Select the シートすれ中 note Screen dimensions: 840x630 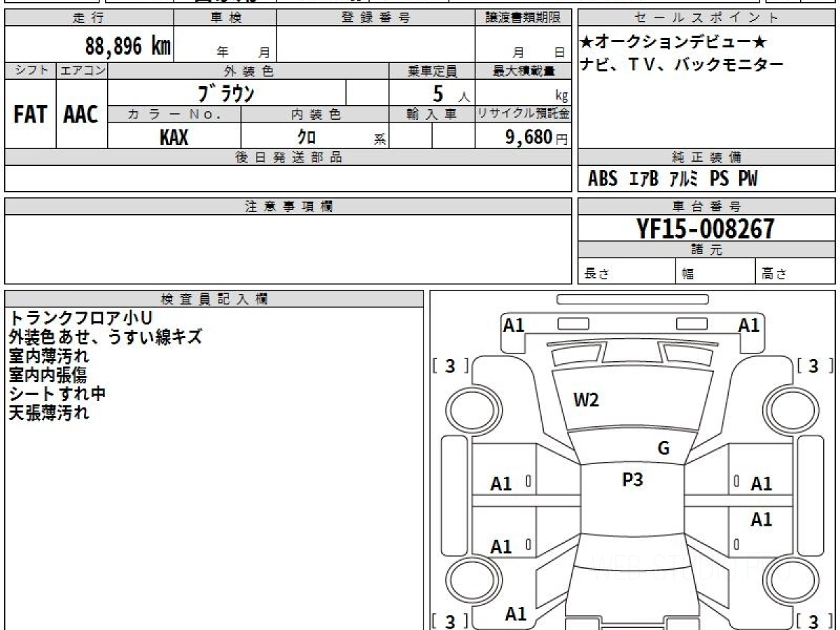pyautogui.click(x=57, y=394)
